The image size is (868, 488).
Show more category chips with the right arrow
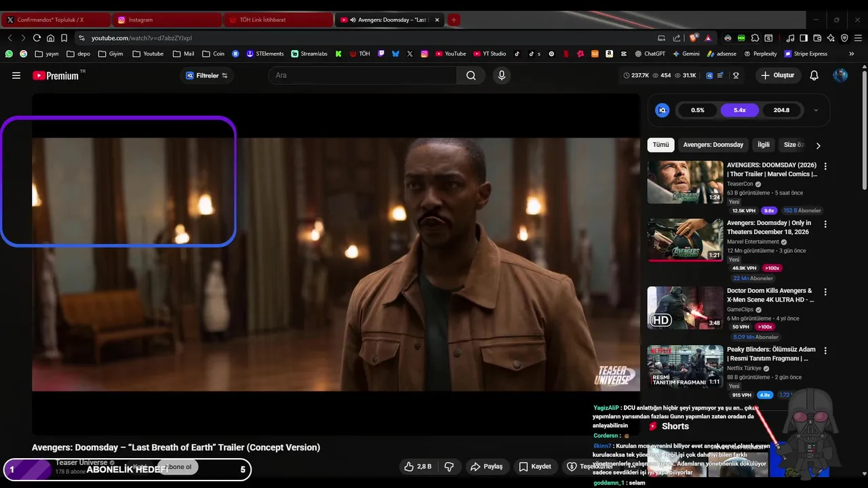point(818,145)
